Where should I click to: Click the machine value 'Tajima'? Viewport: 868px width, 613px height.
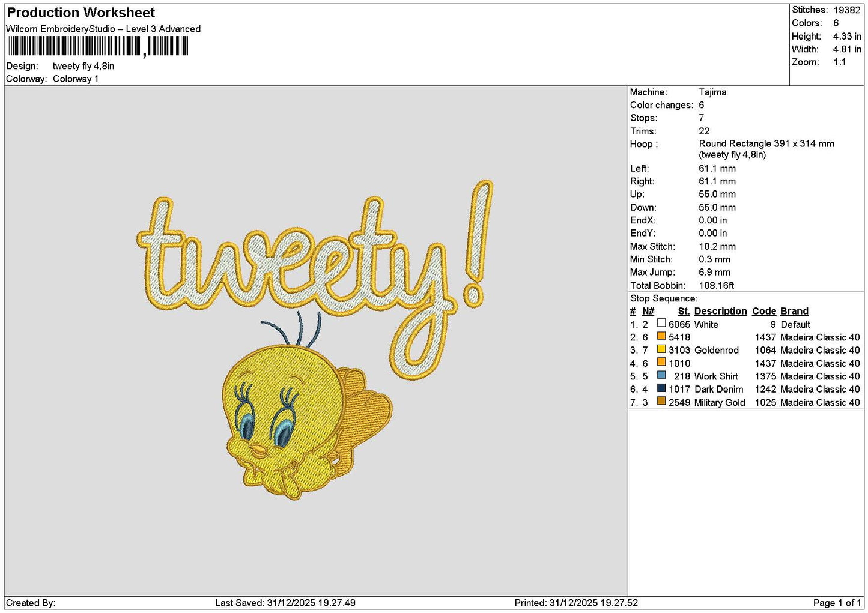tap(712, 92)
